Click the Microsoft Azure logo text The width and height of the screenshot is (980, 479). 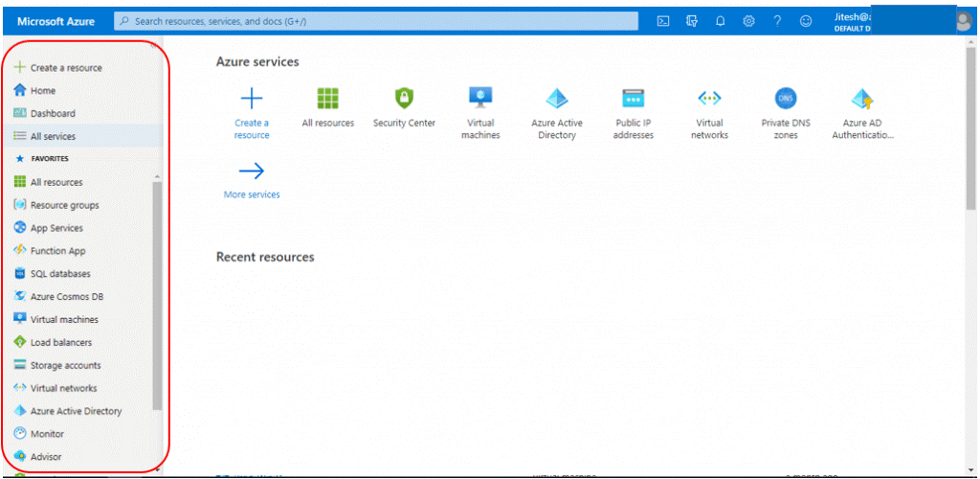click(56, 21)
